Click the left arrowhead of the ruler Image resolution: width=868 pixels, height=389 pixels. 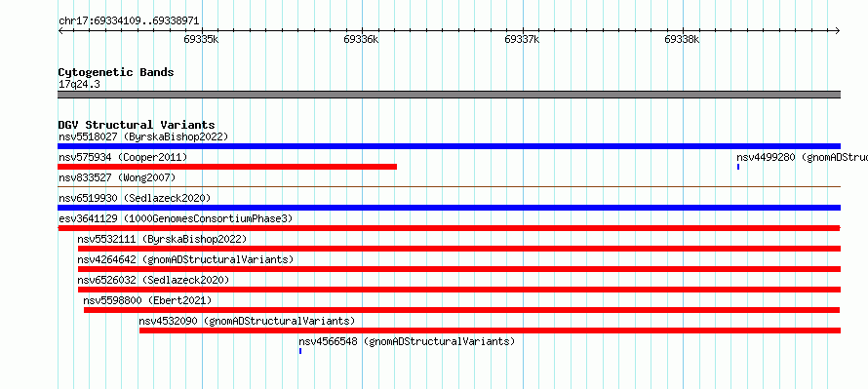[x=60, y=31]
